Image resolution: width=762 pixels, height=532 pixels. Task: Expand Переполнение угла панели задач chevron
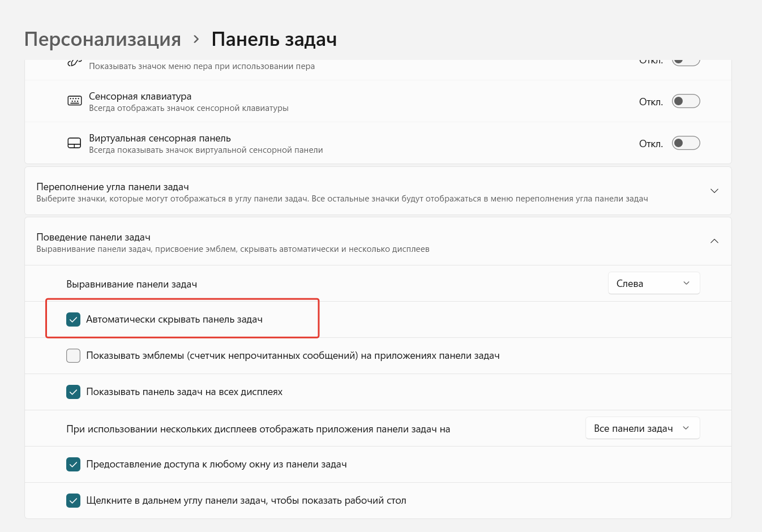(714, 191)
